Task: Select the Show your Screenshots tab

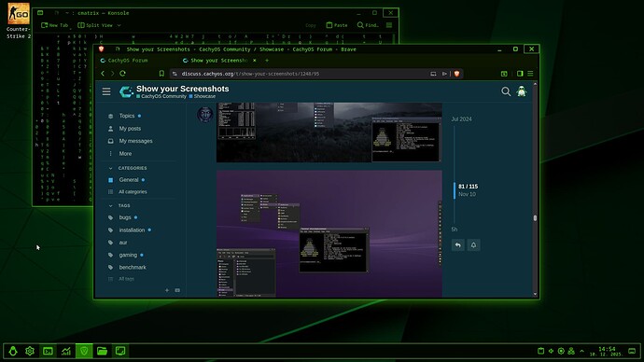Action: tap(218, 61)
